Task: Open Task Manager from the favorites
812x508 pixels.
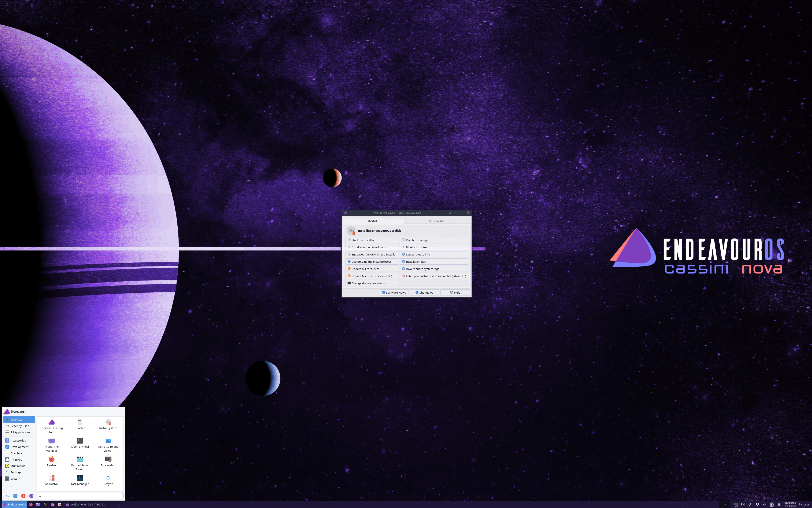Action: [x=80, y=480]
